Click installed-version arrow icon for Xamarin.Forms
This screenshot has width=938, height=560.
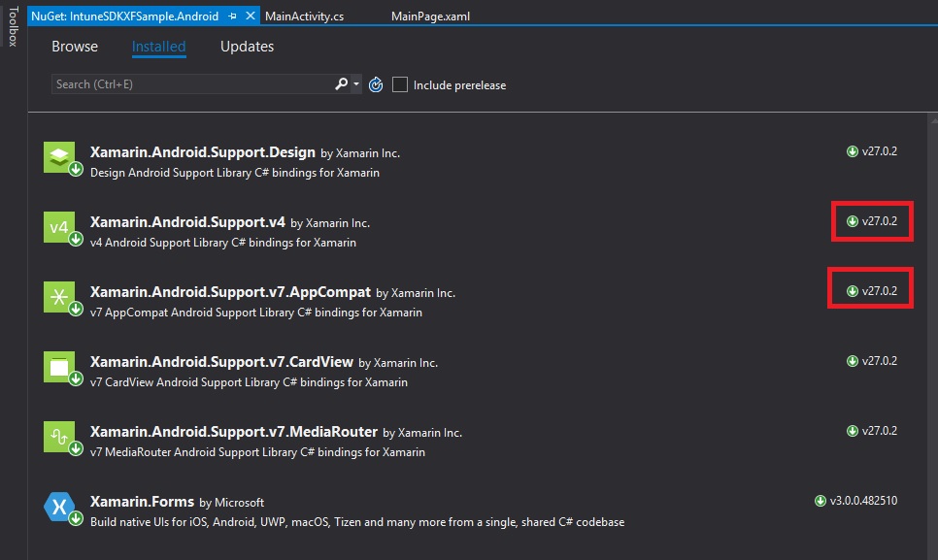tap(821, 501)
